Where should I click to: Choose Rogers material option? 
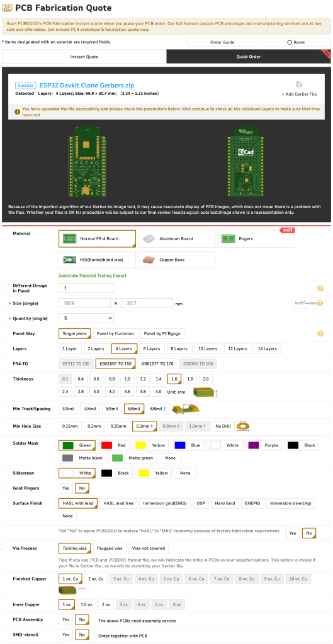click(256, 238)
